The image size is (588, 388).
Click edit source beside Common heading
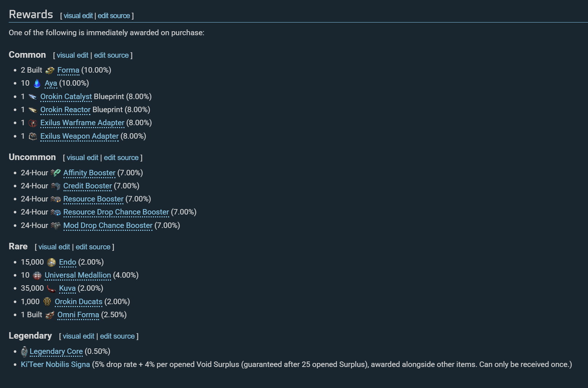point(111,55)
